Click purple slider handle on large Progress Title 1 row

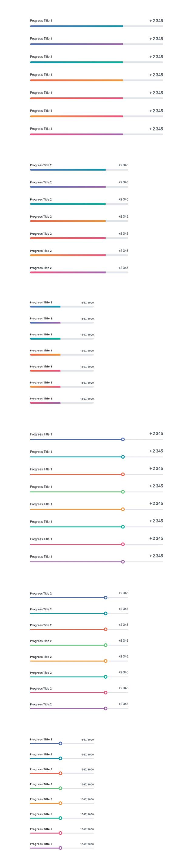[x=123, y=562]
